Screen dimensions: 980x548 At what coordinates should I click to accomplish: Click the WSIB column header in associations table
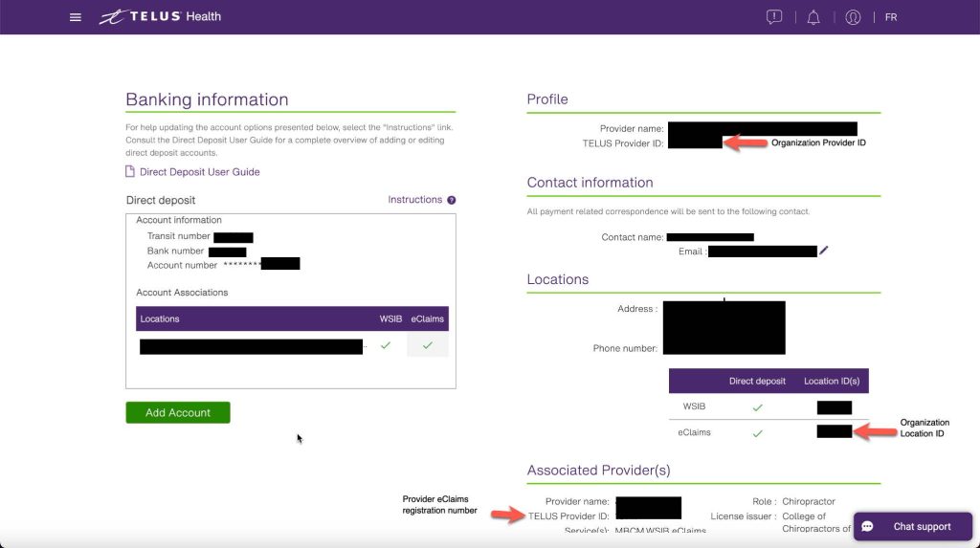[390, 318]
